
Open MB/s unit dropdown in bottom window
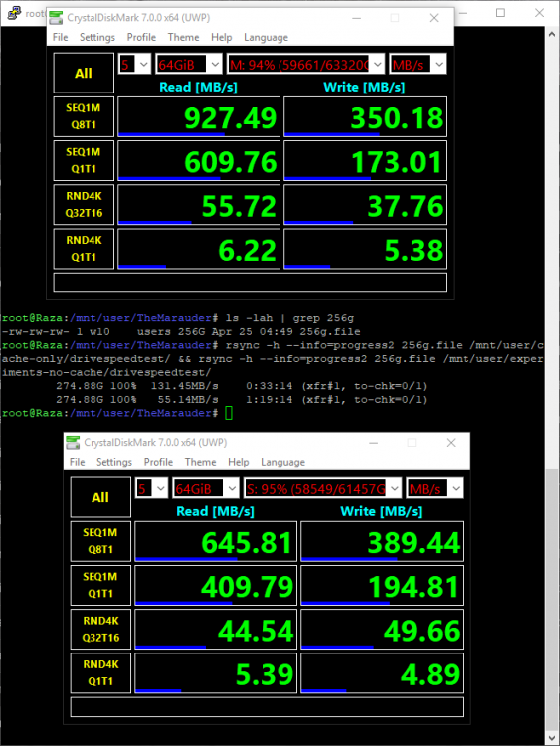(435, 488)
